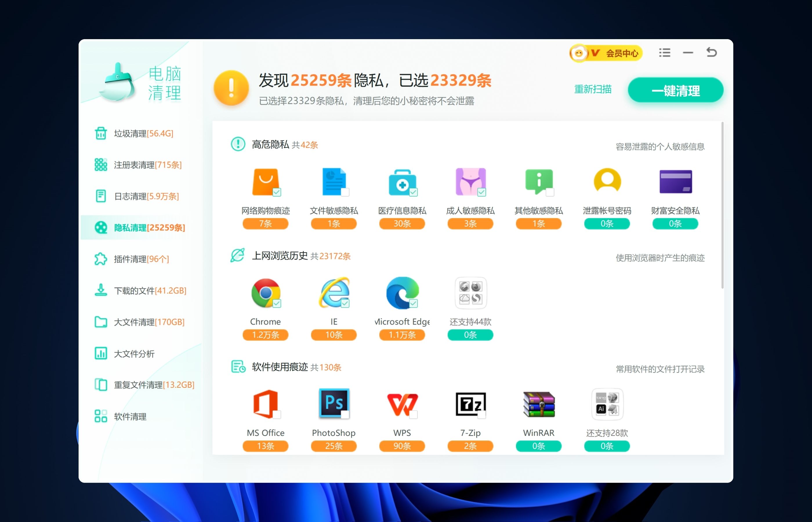Open 日志清理[5.9万条] in sidebar
The width and height of the screenshot is (812, 522).
[141, 196]
